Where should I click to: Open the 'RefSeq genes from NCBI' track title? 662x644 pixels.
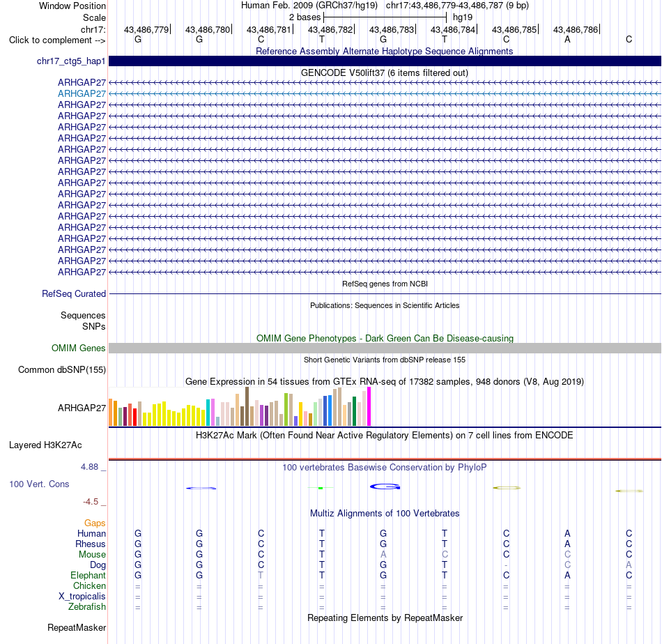(385, 284)
